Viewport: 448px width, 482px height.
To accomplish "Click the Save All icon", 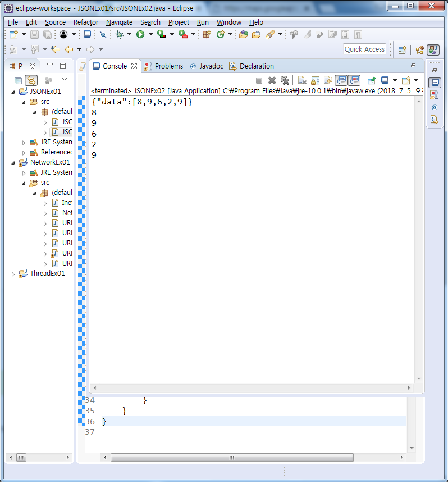I will point(47,34).
